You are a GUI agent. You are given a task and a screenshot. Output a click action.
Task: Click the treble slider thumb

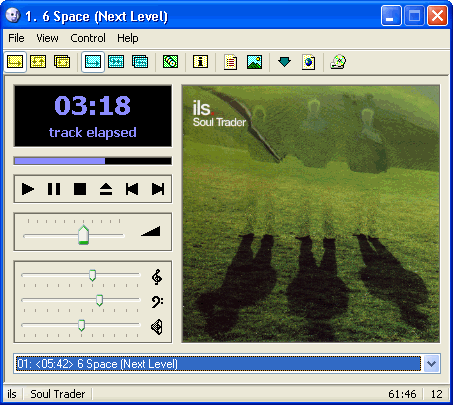[93, 275]
